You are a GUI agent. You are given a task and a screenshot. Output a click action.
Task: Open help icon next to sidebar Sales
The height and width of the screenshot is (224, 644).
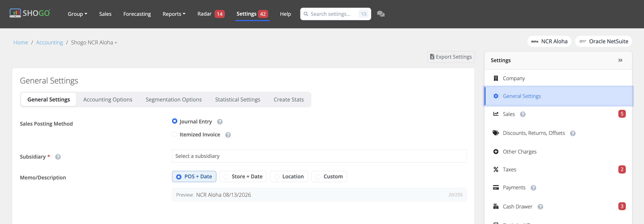523,114
